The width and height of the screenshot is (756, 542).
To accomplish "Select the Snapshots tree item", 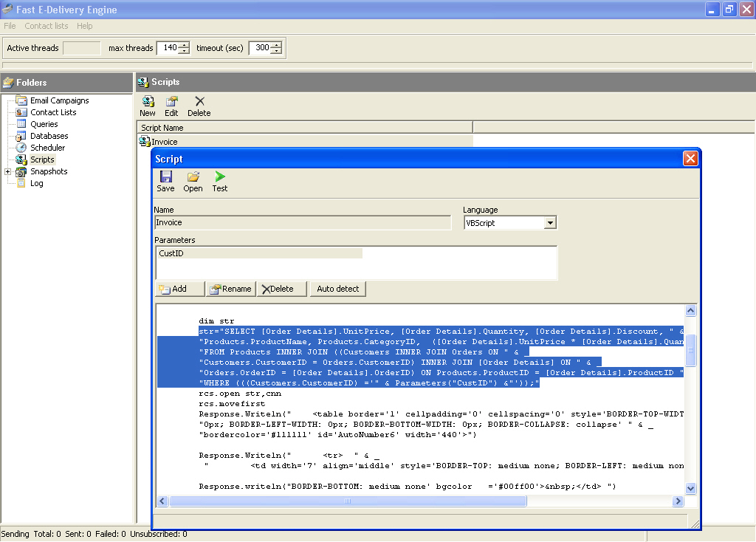I will (x=49, y=171).
